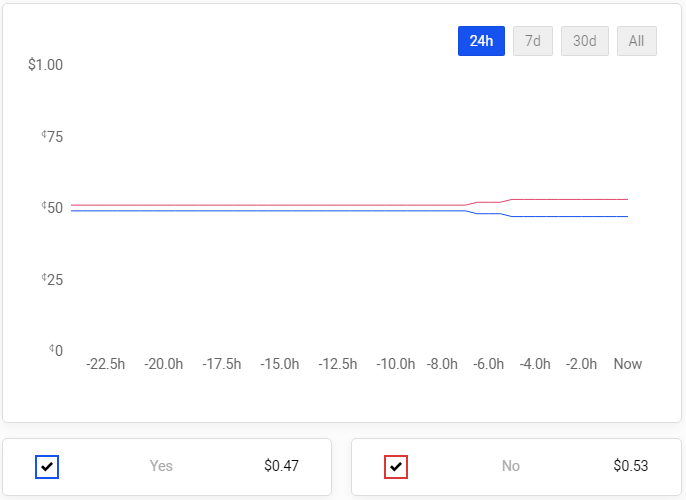
Task: Click the No outcome label
Action: point(511,466)
